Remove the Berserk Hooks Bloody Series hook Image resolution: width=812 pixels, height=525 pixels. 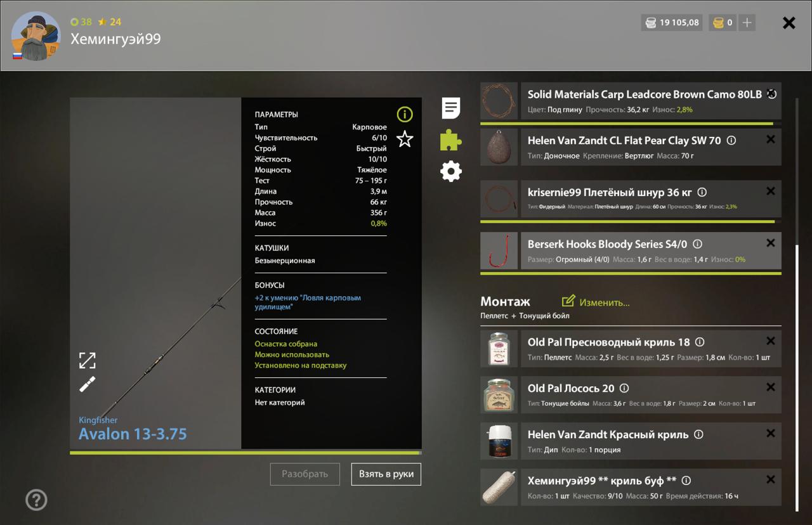(x=771, y=243)
